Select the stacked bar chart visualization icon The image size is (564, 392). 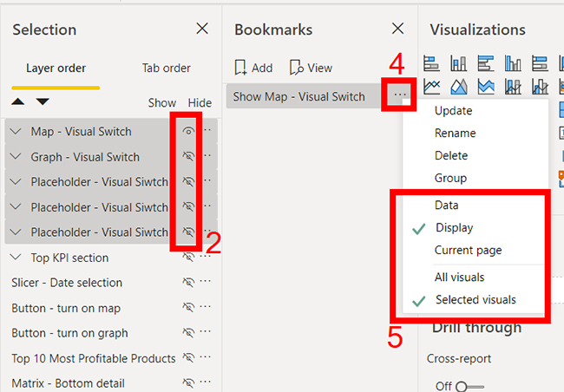coord(431,63)
